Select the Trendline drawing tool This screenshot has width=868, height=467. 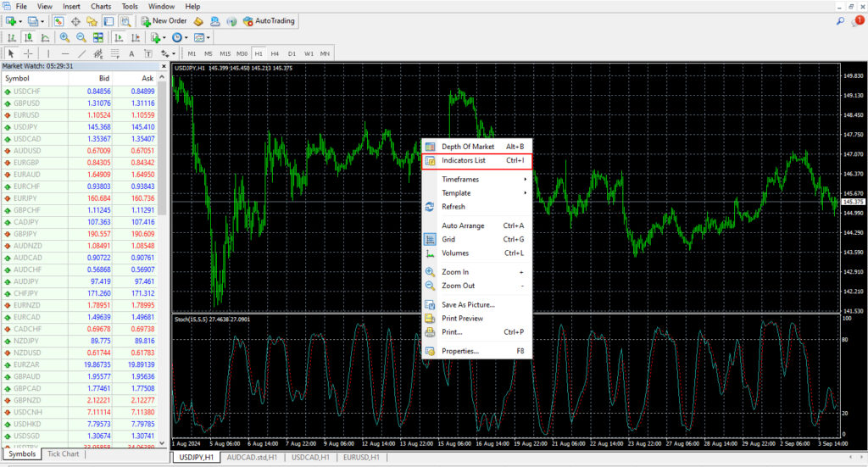click(81, 53)
